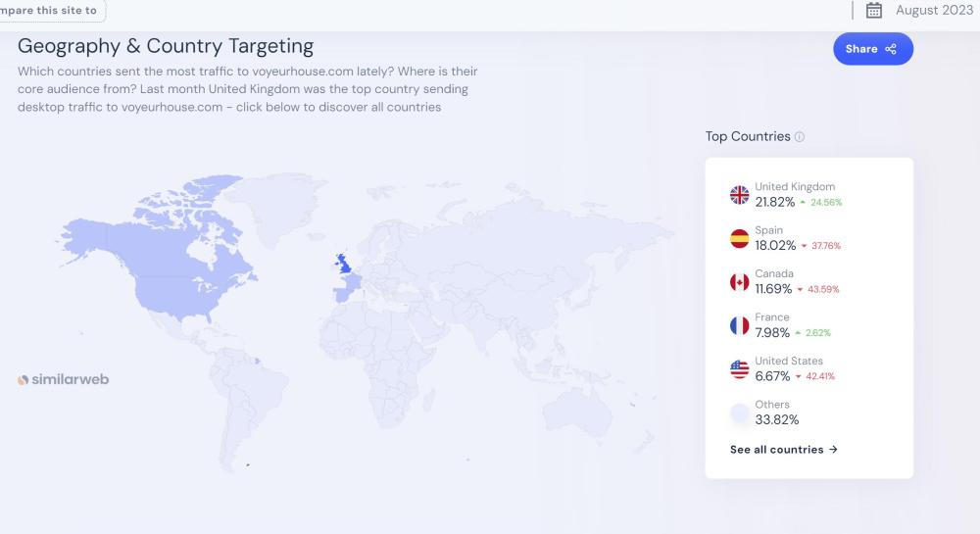This screenshot has width=980, height=534.
Task: Click the Share button
Action: click(872, 49)
